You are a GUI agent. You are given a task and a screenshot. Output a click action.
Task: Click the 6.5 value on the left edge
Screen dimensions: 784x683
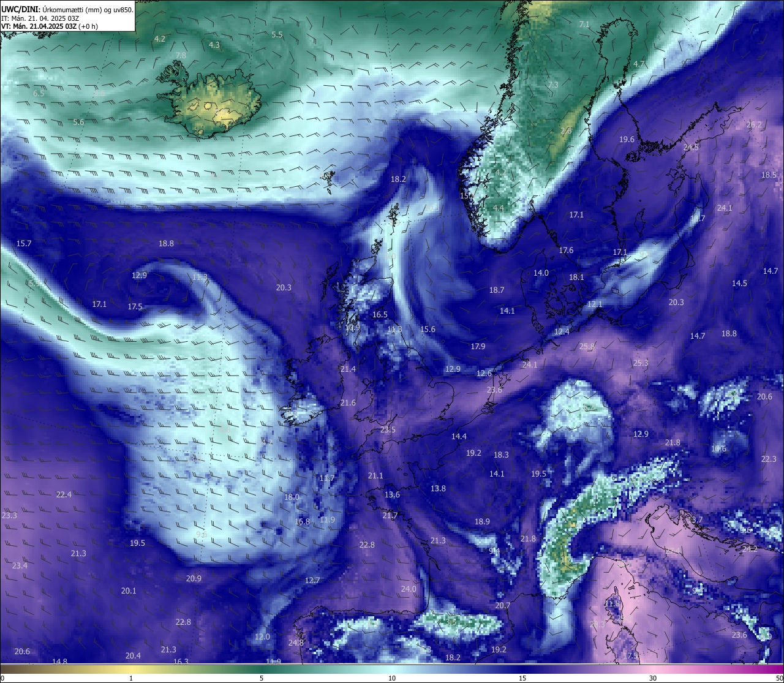click(39, 94)
